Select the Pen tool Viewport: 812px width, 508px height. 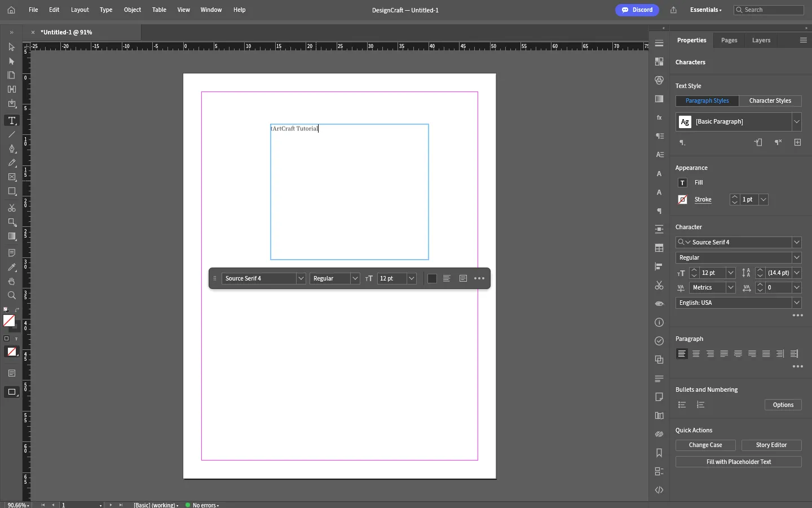pos(12,149)
